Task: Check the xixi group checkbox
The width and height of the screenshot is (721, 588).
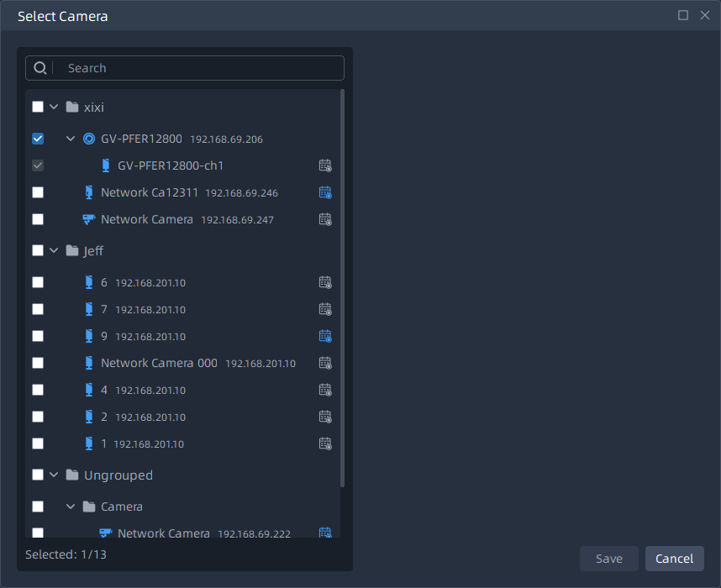Action: point(38,107)
